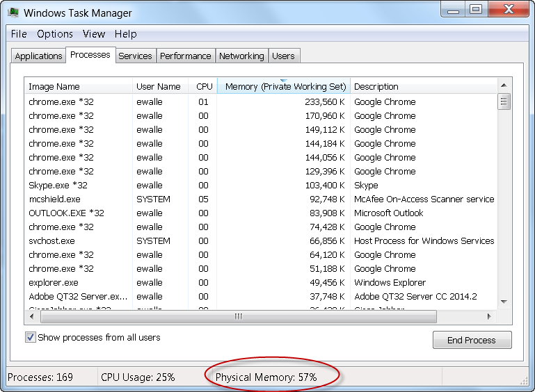Click the Microsoft Outlook description cell
535x392 pixels.
click(389, 213)
